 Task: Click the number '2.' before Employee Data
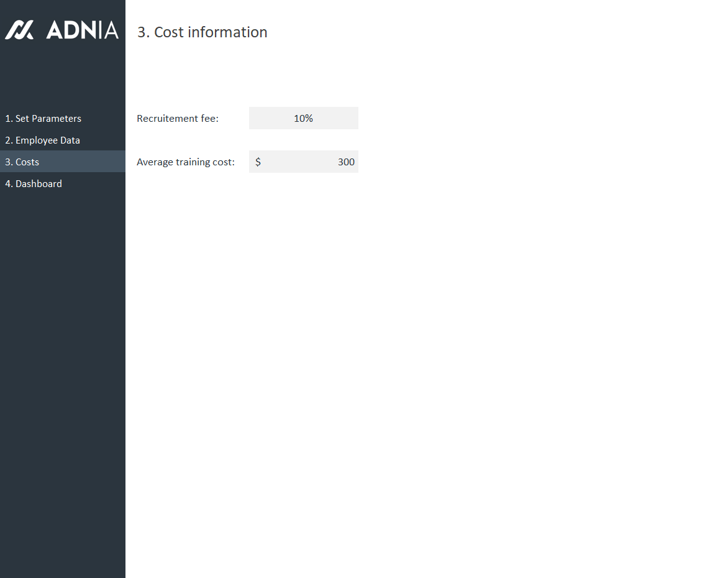(x=8, y=140)
